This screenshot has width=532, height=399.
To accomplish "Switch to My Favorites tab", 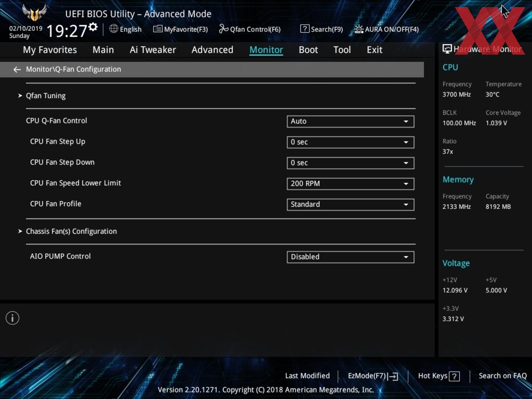I will tap(50, 50).
